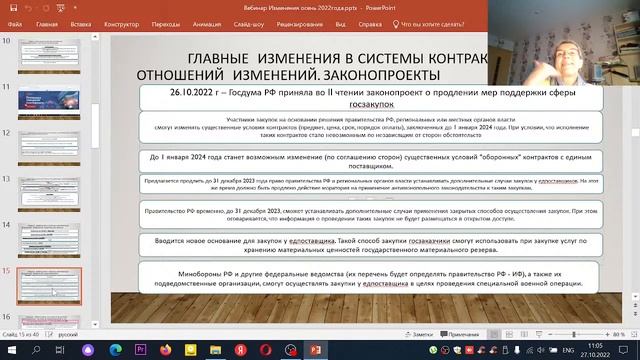Toggle the Примечания comments pane
The height and width of the screenshot is (360, 640).
click(460, 334)
